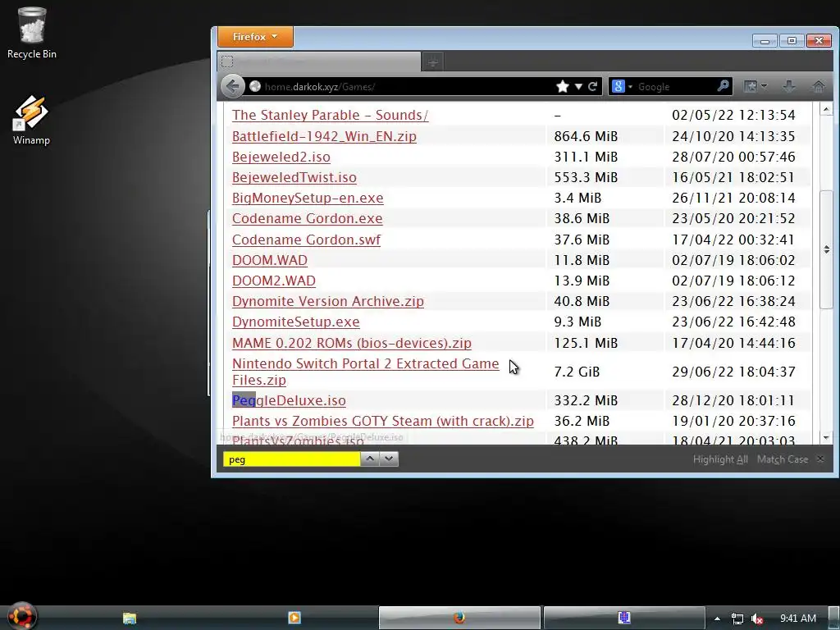
Task: Find next match with the down arrow
Action: (x=389, y=459)
